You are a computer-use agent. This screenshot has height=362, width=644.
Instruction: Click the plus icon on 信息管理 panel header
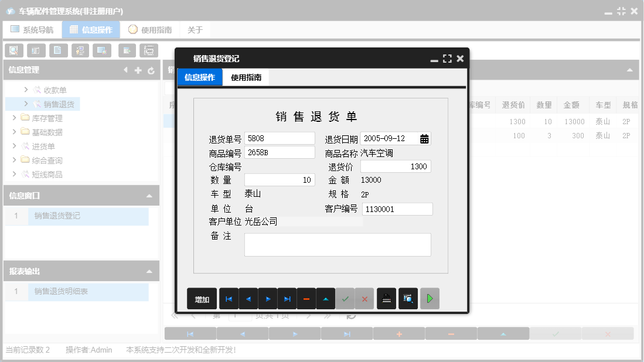coord(137,70)
